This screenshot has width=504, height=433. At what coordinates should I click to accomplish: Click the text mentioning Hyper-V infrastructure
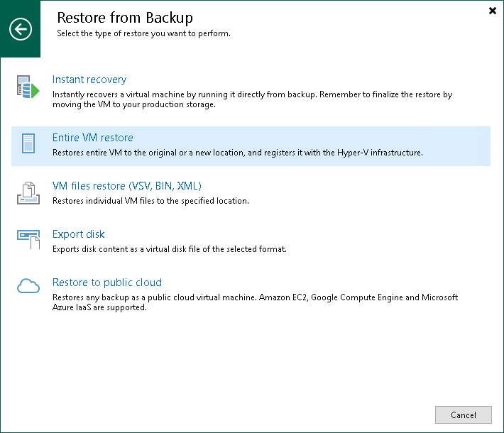238,153
